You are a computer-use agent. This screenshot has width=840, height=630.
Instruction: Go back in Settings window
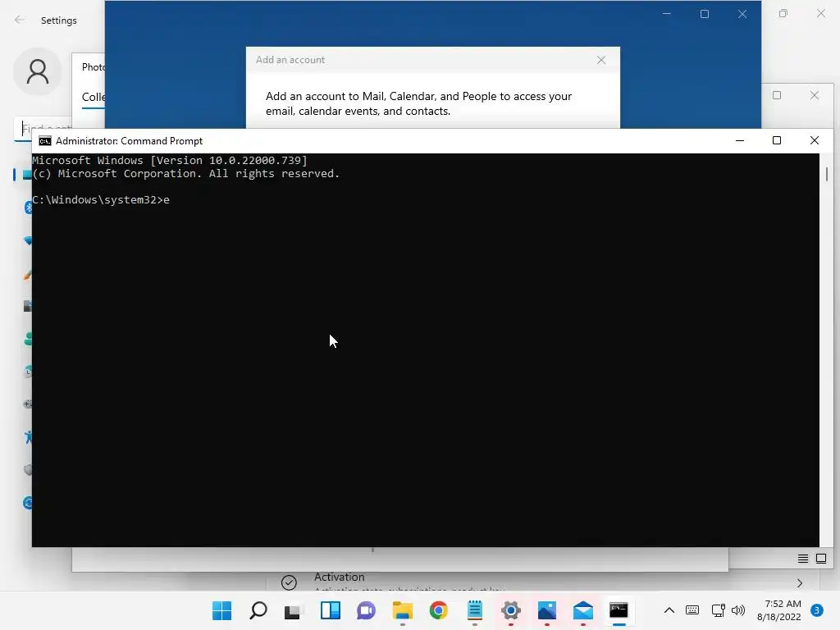click(20, 21)
